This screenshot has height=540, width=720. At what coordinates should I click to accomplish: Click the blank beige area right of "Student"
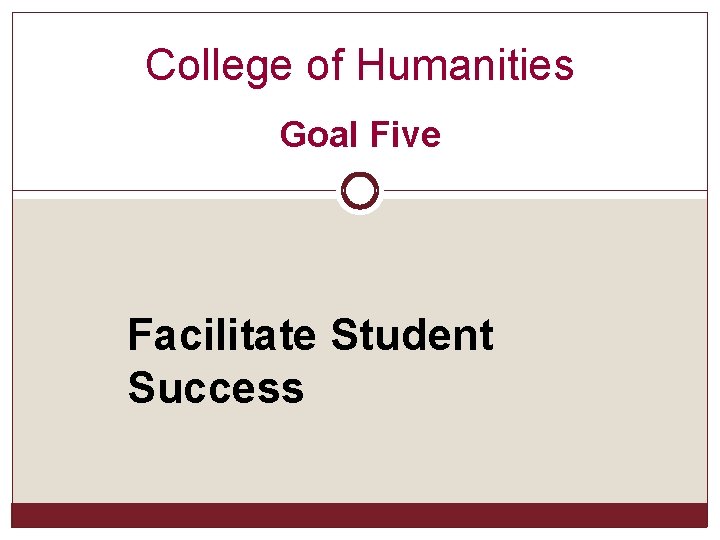(x=600, y=335)
